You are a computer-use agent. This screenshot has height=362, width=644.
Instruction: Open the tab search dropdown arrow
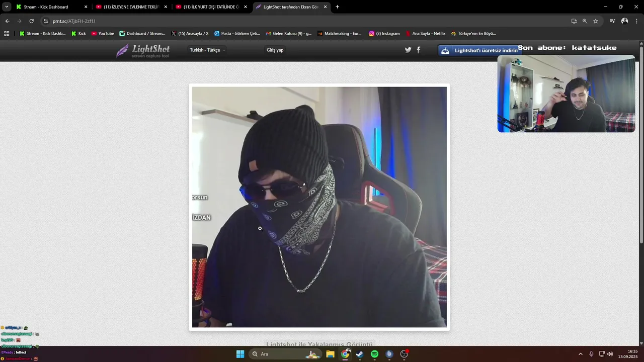(7, 7)
